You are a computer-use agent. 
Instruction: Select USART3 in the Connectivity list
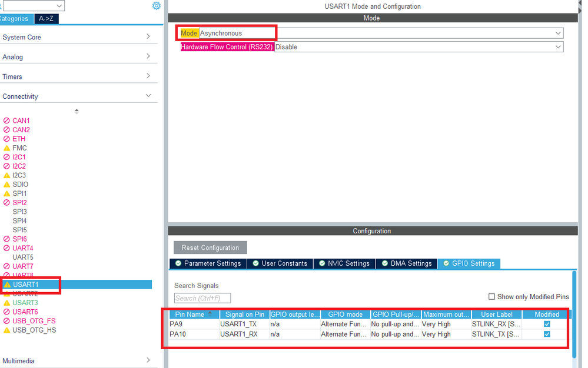coord(25,303)
